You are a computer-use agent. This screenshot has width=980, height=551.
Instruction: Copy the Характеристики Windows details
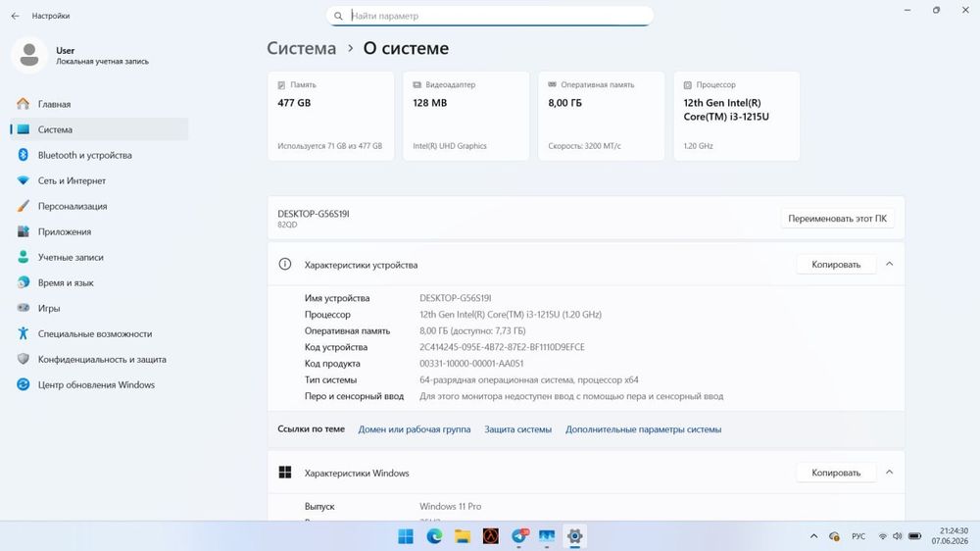coord(836,473)
